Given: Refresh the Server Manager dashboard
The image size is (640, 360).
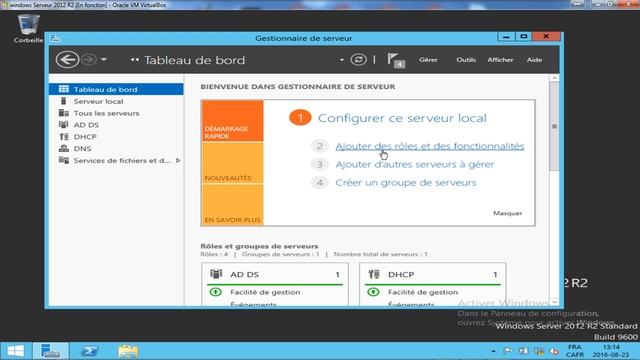Looking at the screenshot, I should (358, 60).
